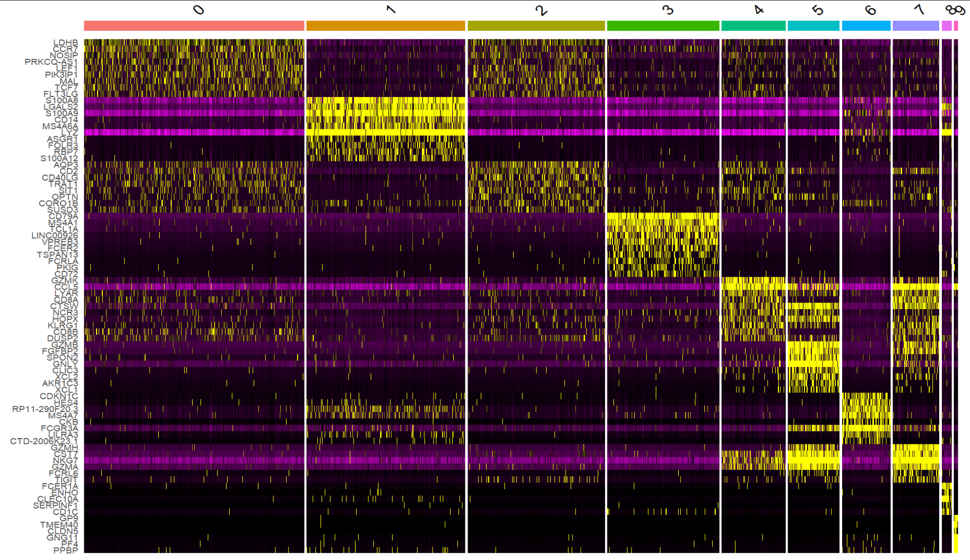Select the PPBP gene label
The image size is (970, 560).
65,550
